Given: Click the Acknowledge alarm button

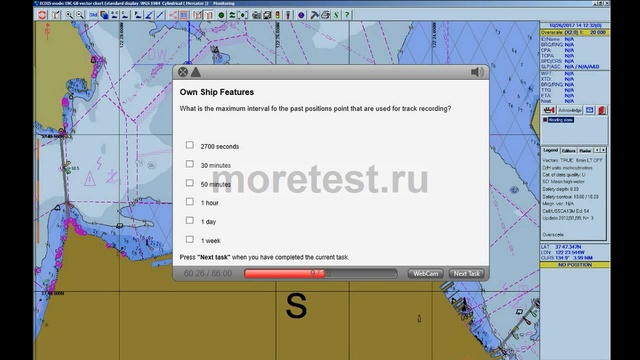Looking at the screenshot, I should click(x=570, y=110).
